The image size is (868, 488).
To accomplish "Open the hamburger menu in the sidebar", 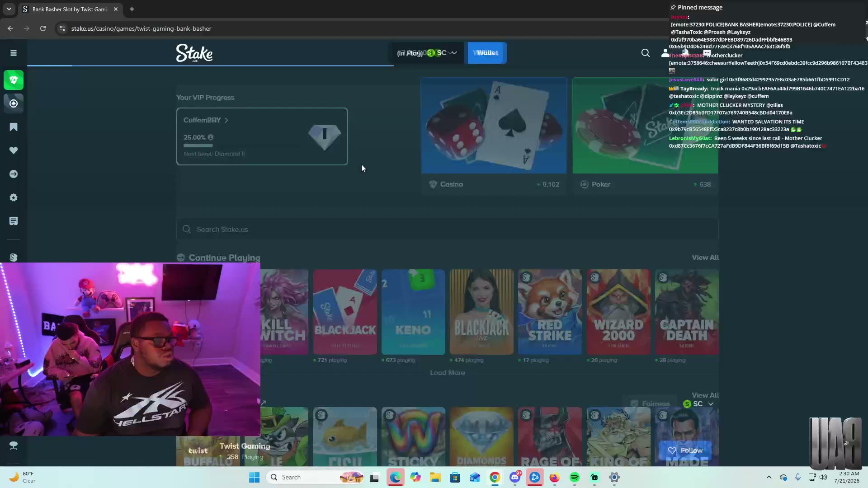I will tap(14, 53).
